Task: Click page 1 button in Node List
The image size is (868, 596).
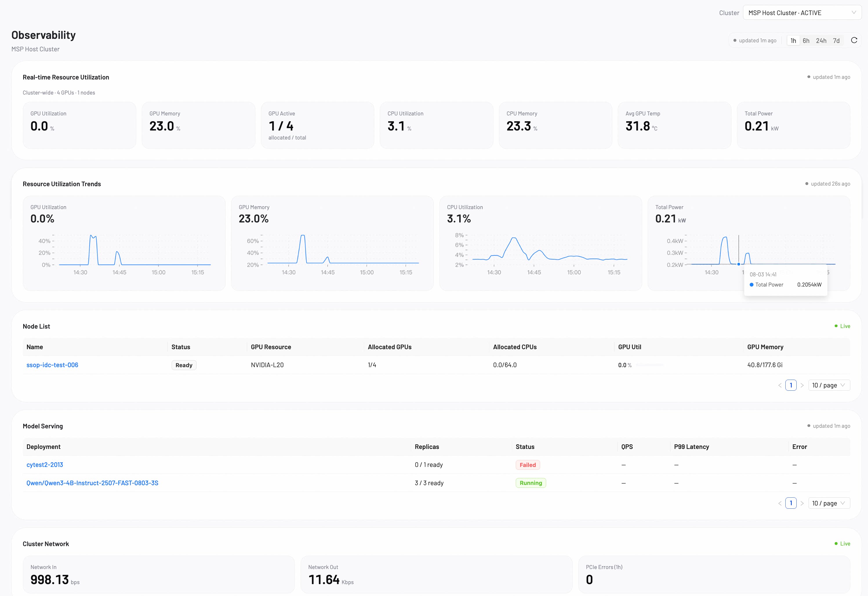Action: point(791,385)
